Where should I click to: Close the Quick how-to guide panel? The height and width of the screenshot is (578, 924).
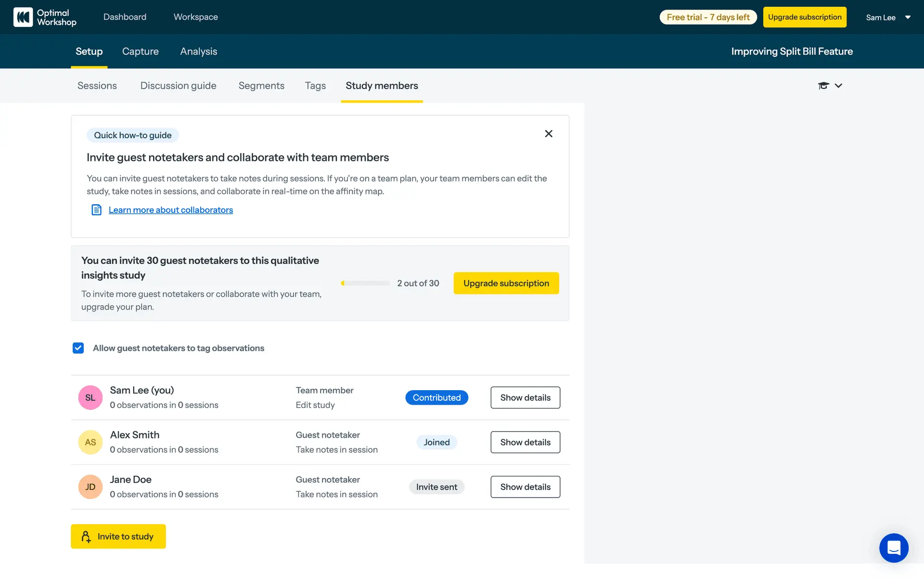tap(548, 134)
